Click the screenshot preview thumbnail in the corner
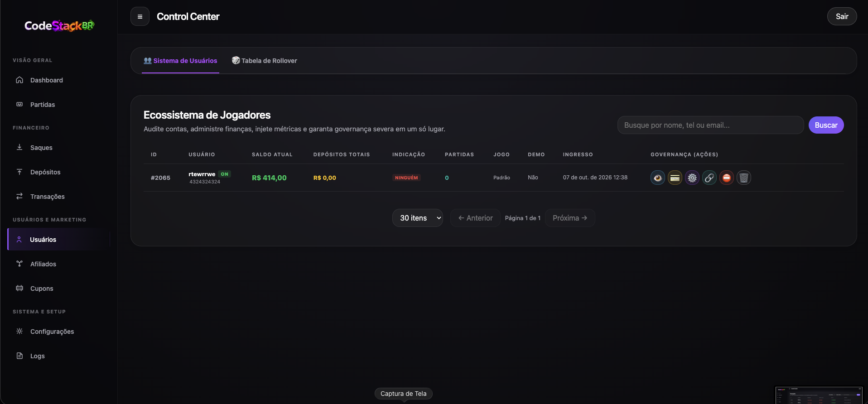 coord(819,395)
